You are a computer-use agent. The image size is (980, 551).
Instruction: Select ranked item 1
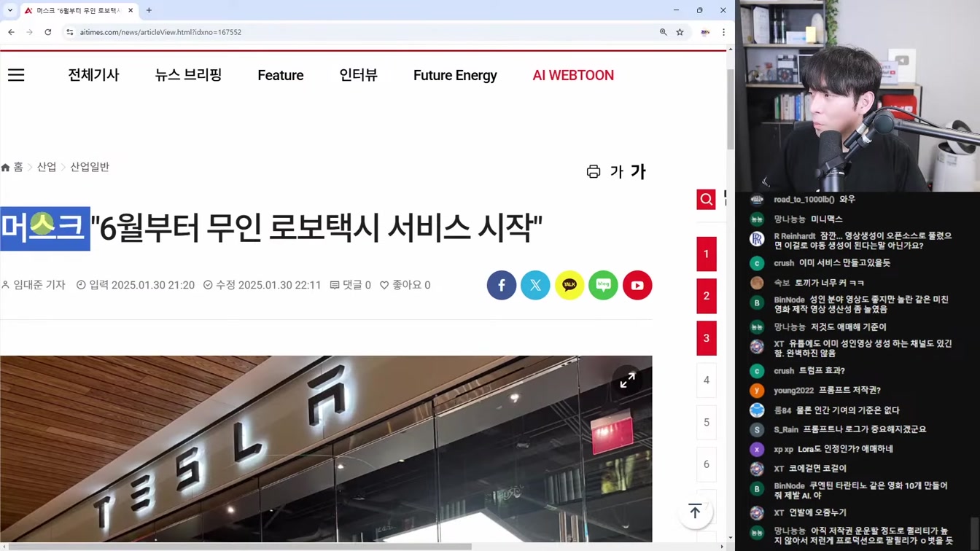pos(706,254)
